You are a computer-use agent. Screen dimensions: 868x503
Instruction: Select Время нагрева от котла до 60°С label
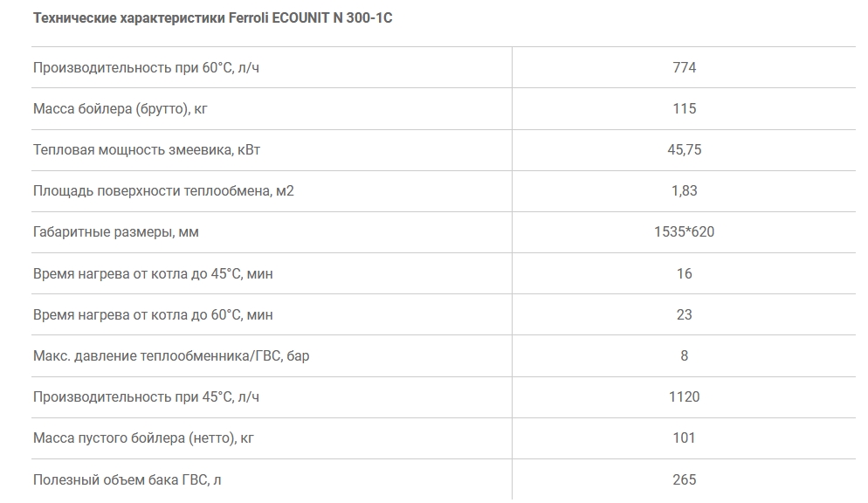[x=153, y=315]
